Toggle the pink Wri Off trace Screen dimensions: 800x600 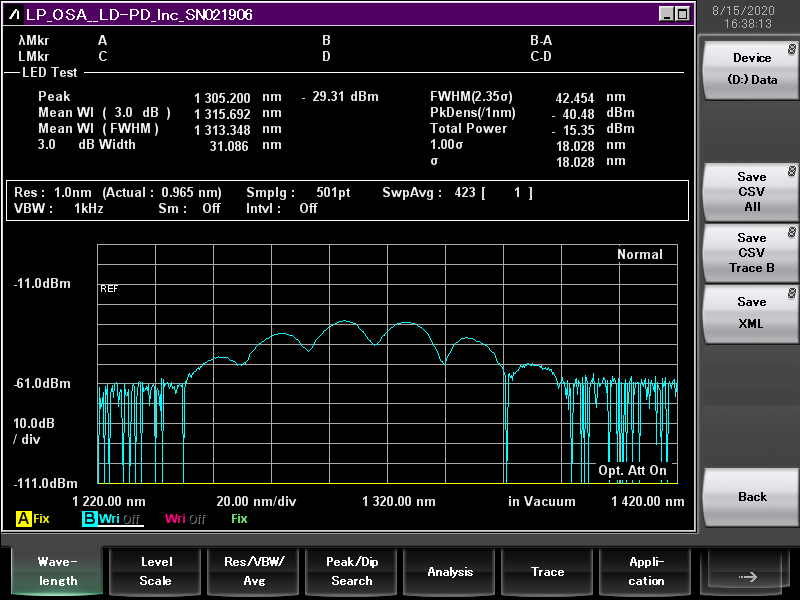point(185,519)
